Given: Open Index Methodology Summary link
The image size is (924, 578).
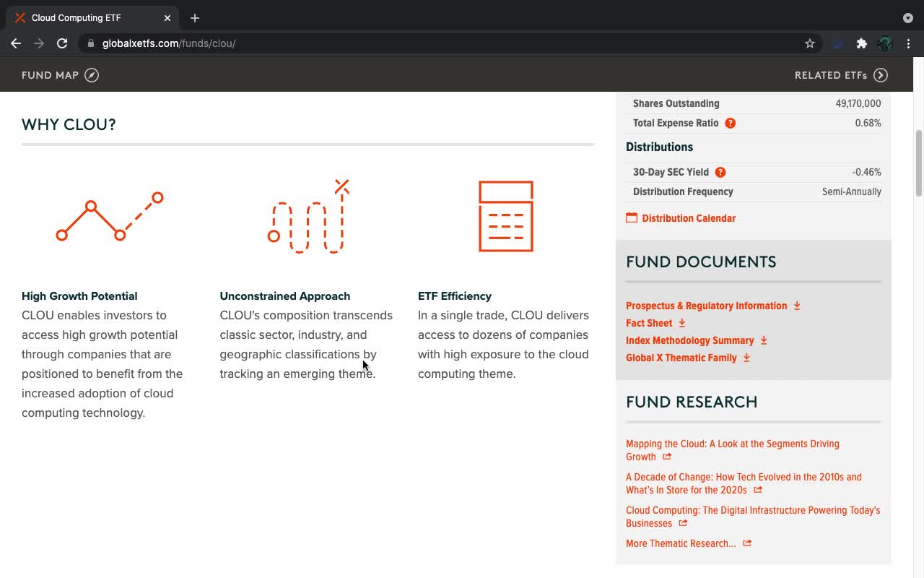Looking at the screenshot, I should point(689,340).
